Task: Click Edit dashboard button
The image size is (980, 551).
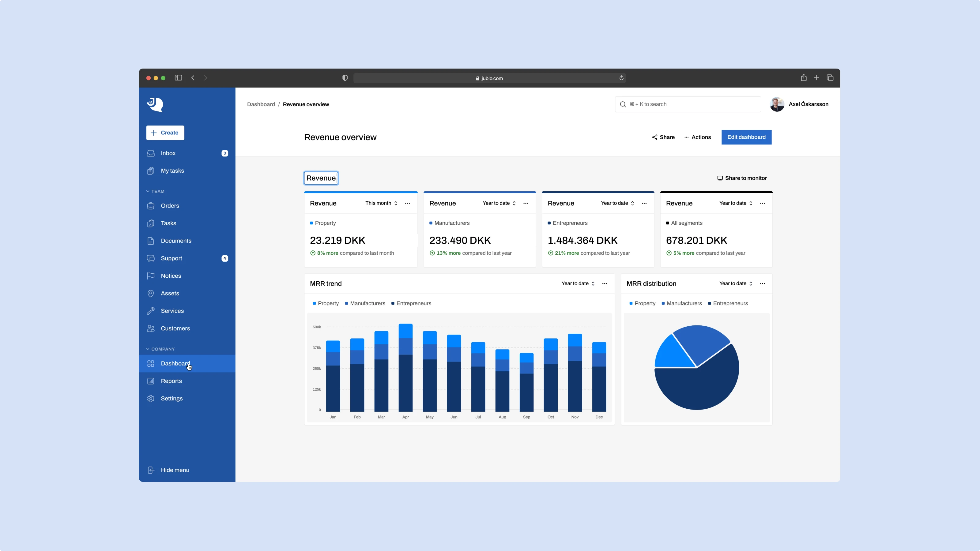Action: click(746, 137)
